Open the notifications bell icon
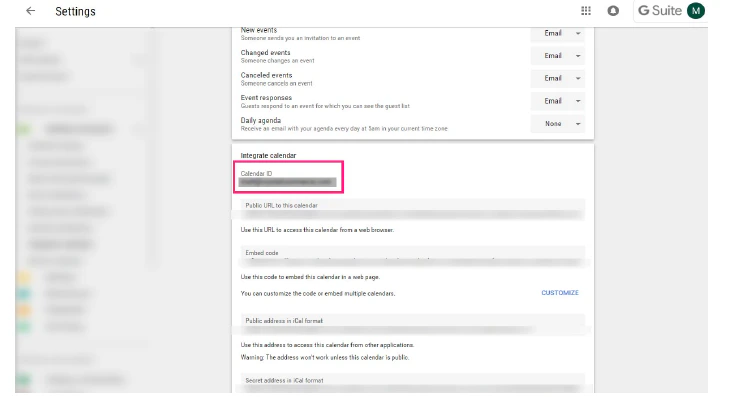This screenshot has width=735, height=397. click(613, 11)
